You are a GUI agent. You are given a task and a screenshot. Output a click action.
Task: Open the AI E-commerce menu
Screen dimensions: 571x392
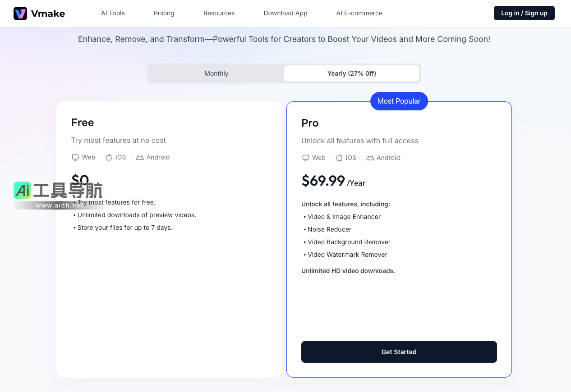[x=359, y=13]
